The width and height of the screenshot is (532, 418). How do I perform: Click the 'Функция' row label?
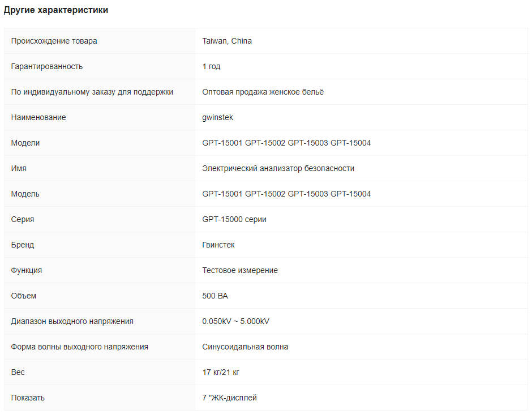coord(27,270)
